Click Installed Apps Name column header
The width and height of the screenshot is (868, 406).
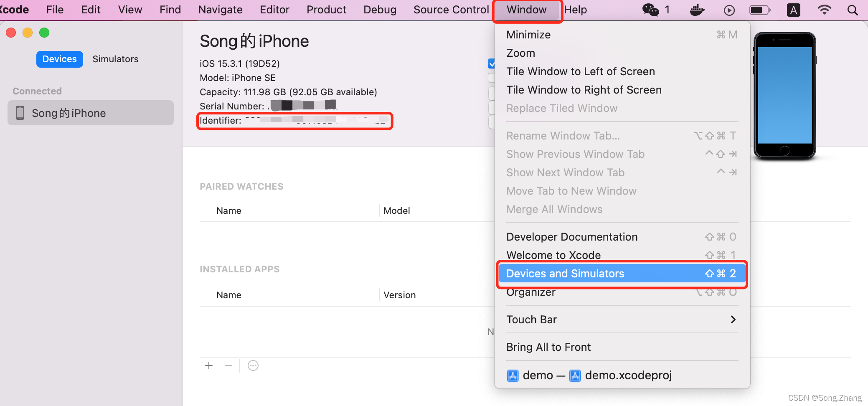point(229,295)
